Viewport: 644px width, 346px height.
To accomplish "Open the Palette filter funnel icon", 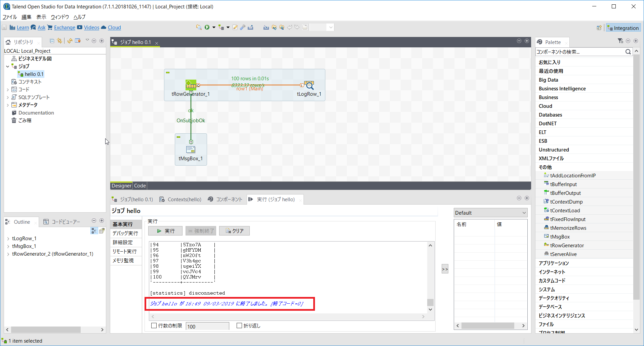I will tap(620, 41).
